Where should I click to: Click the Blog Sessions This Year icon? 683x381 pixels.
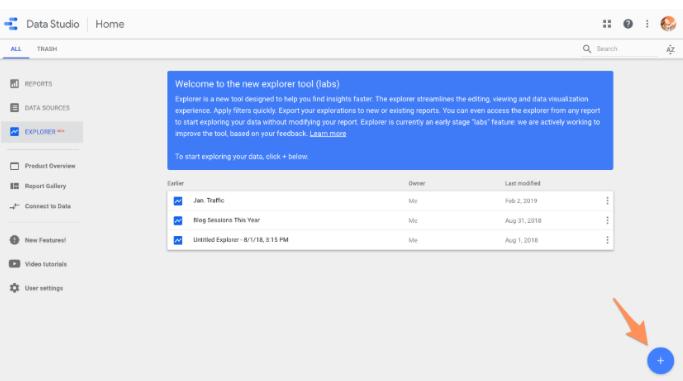178,220
